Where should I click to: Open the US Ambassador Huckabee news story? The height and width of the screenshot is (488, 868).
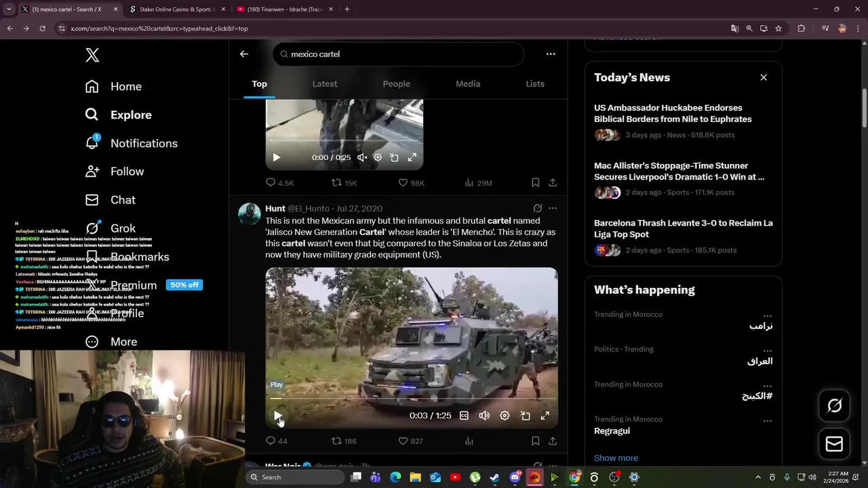pos(684,121)
